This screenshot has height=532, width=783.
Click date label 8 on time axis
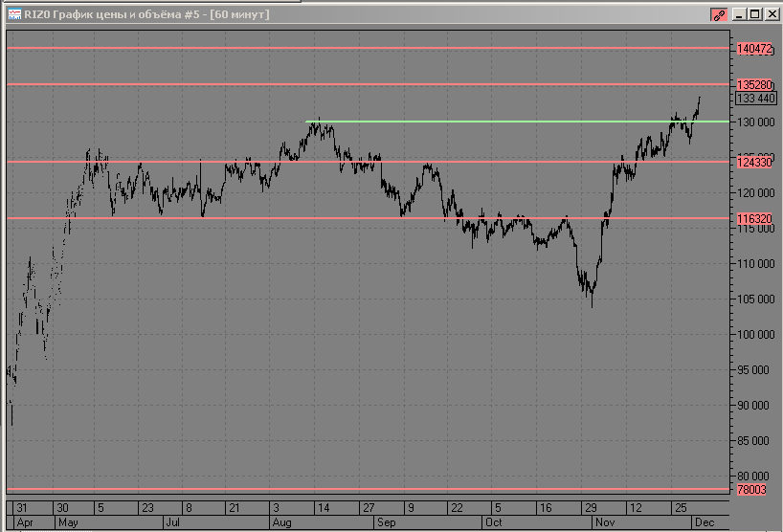189,508
